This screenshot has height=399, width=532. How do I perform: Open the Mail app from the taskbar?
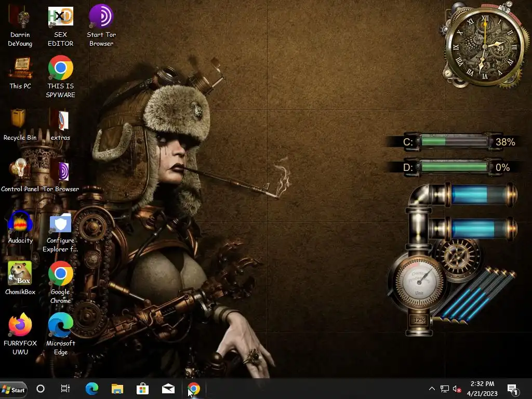168,389
